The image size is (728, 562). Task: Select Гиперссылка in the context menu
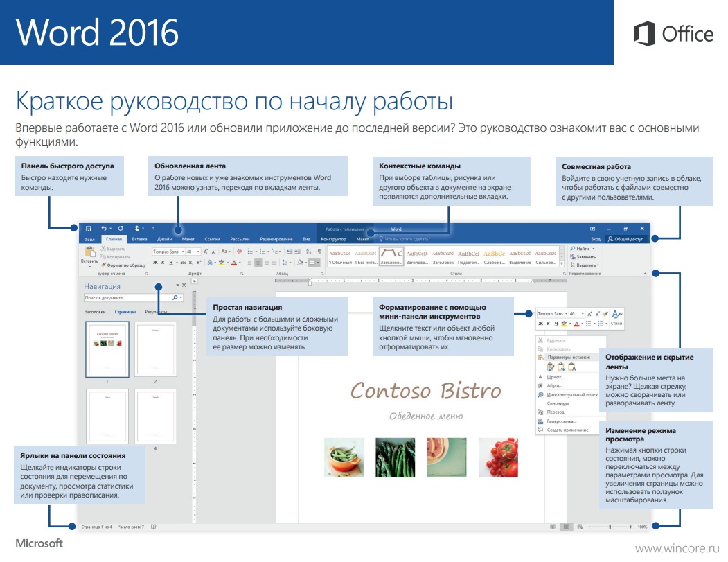click(561, 421)
